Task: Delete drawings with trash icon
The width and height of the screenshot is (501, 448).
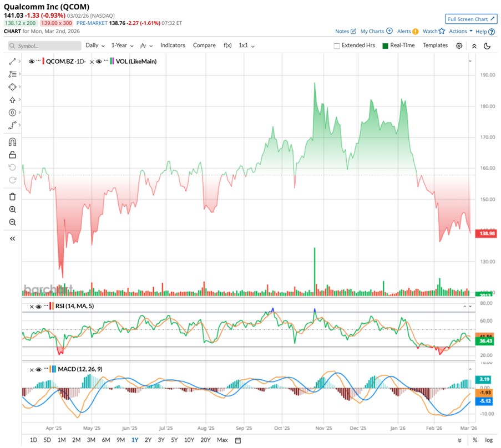Action: pos(12,197)
